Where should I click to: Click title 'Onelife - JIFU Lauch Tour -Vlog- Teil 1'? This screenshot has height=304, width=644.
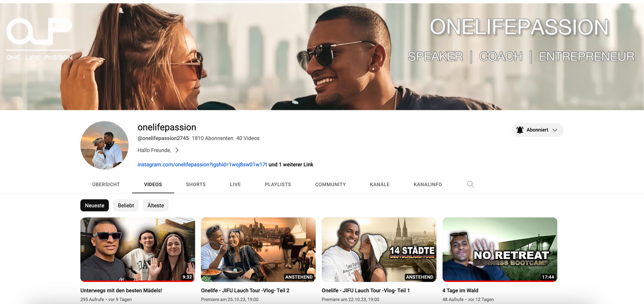[366, 291]
